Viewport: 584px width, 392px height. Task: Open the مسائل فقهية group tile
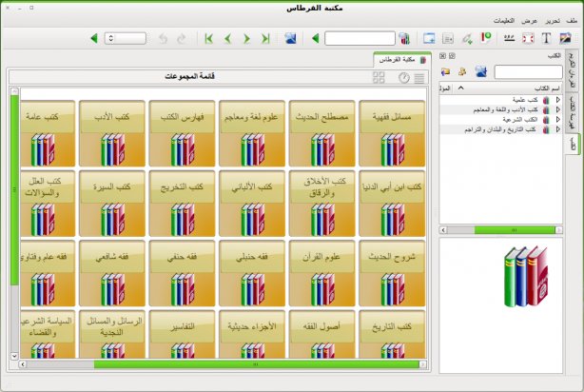click(392, 133)
